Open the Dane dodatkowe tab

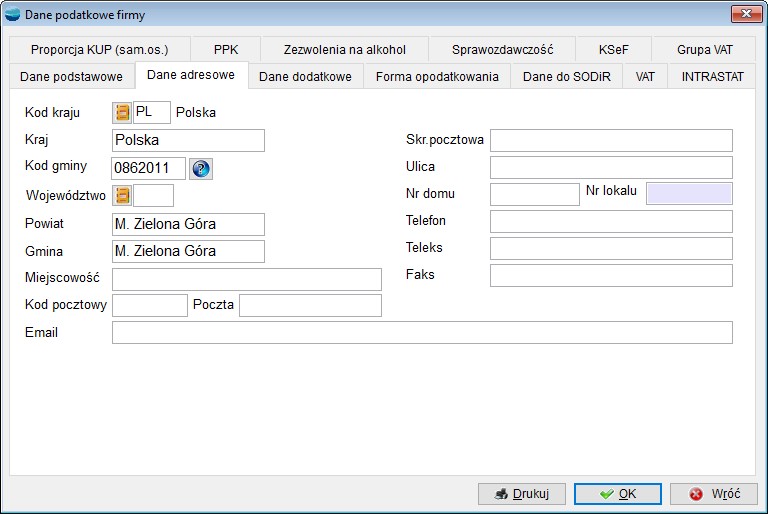pyautogui.click(x=305, y=77)
